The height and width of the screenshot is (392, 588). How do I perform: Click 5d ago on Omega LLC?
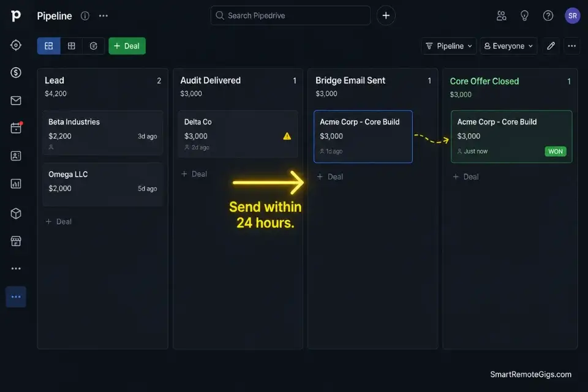[148, 188]
